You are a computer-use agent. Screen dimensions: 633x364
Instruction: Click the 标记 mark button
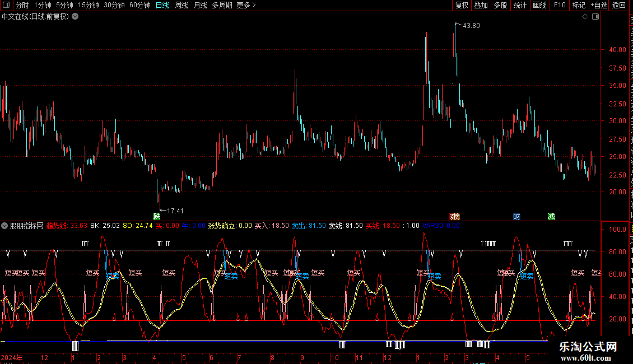579,5
